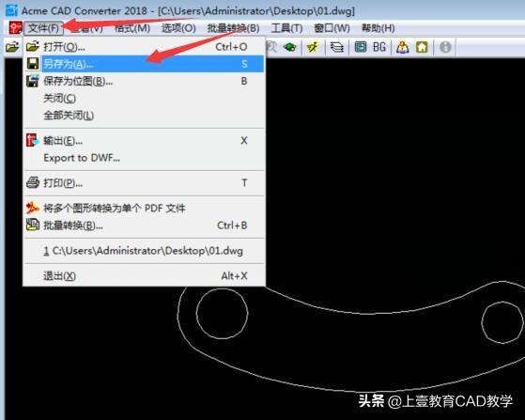Click the red app icon in menu bar
525x420 pixels.
15,28
